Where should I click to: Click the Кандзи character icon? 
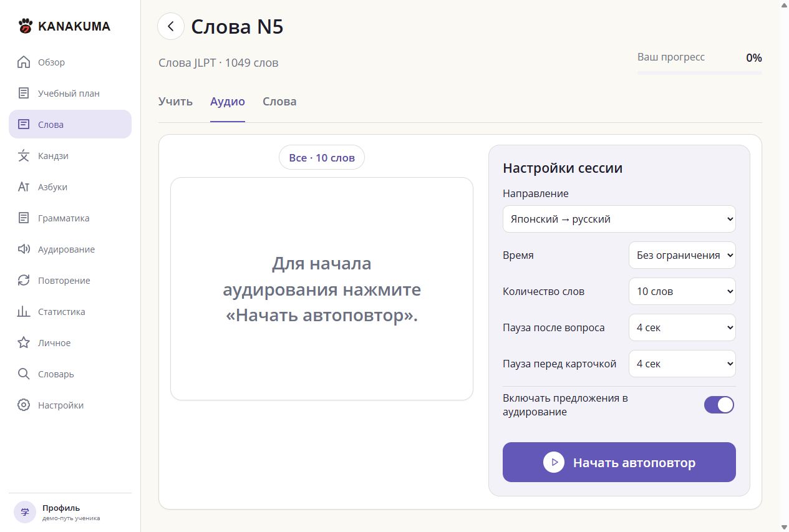24,156
